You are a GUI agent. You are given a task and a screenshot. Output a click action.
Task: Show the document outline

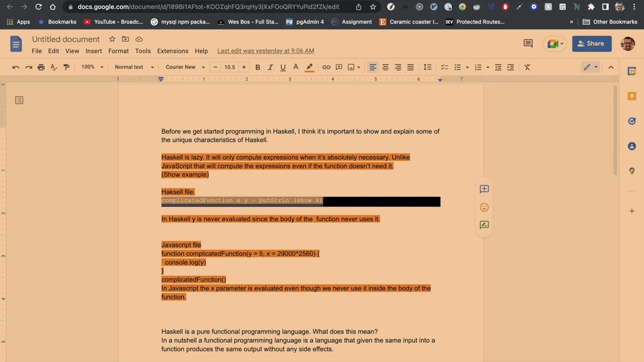(19, 100)
